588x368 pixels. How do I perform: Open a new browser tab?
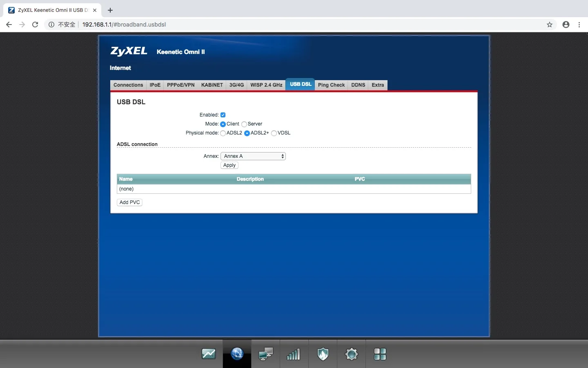point(110,10)
